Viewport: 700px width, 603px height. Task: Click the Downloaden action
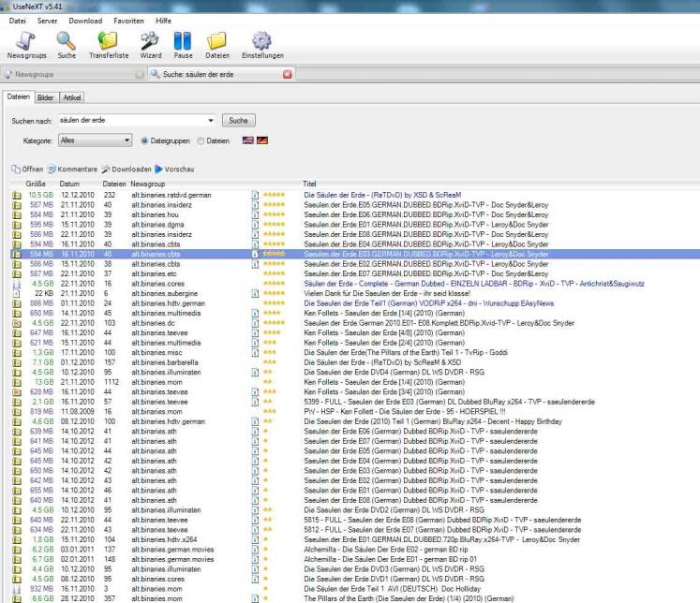[x=127, y=169]
